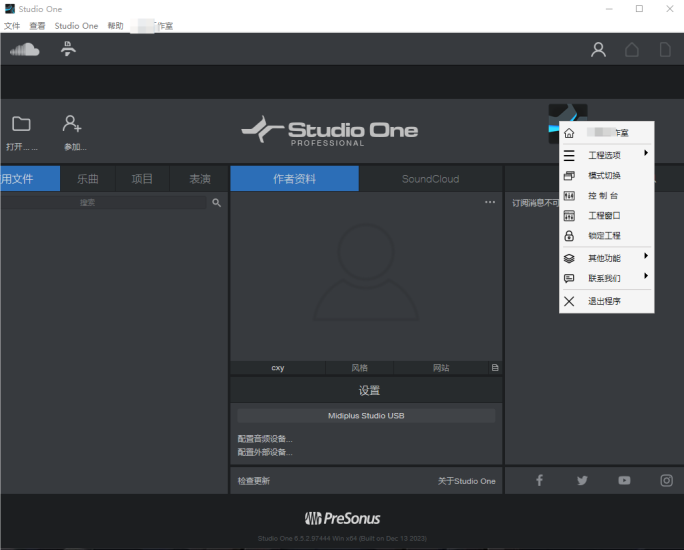The height and width of the screenshot is (550, 684).
Task: Open the YouTube link icon
Action: [x=624, y=480]
